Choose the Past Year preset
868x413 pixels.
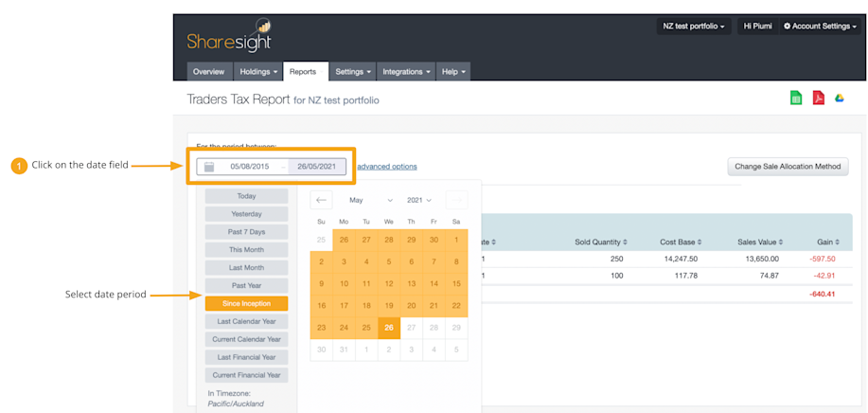(246, 285)
